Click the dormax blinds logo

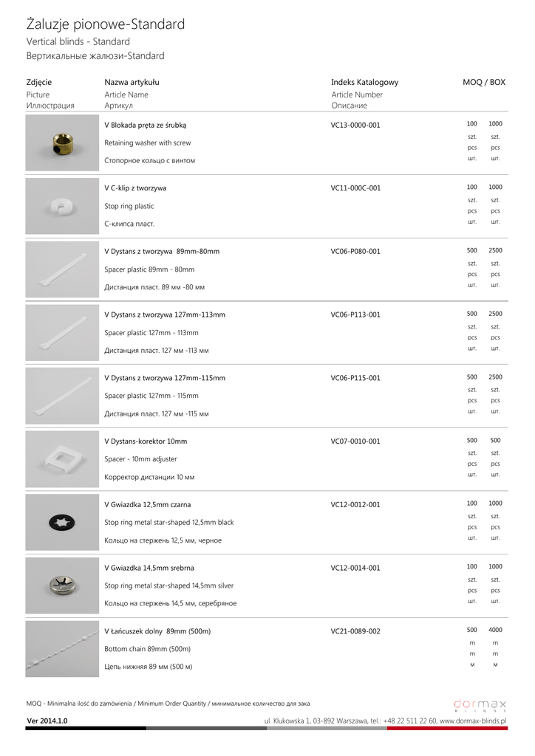tap(480, 704)
